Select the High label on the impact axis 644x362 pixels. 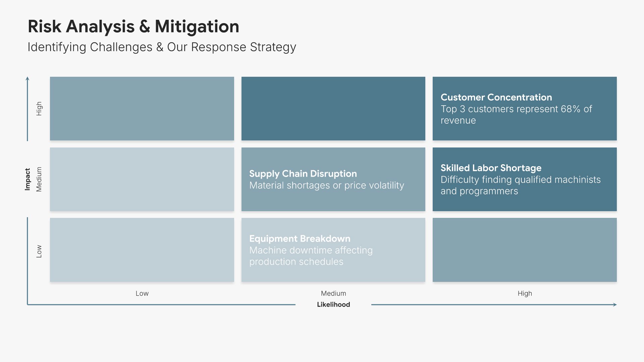[x=39, y=109]
